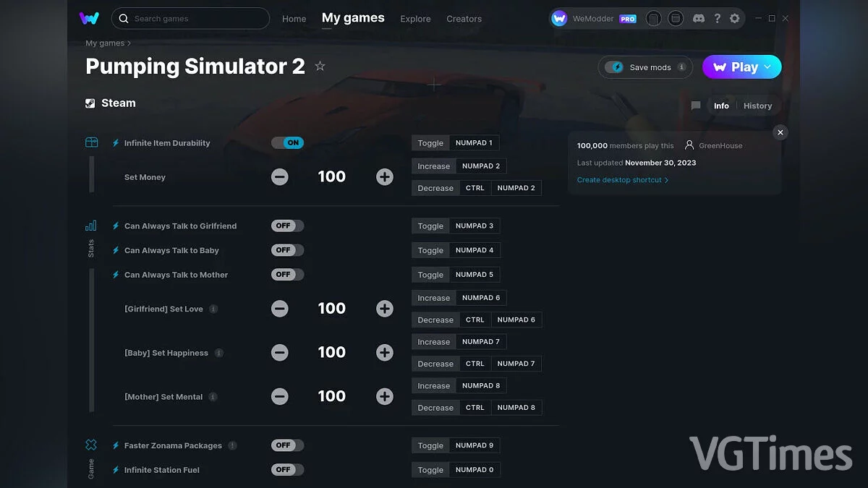Click the Search games input field
Viewport: 868px width, 488px height.
pos(190,18)
